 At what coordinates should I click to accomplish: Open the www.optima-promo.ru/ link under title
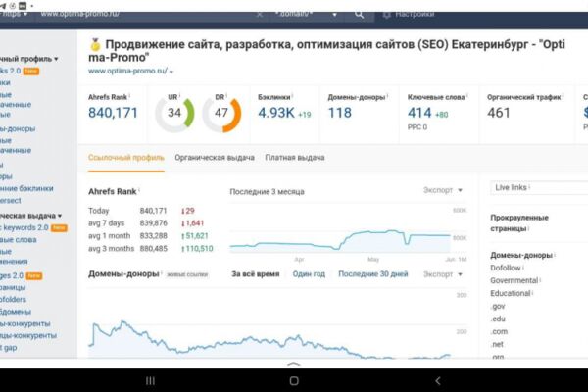(127, 71)
